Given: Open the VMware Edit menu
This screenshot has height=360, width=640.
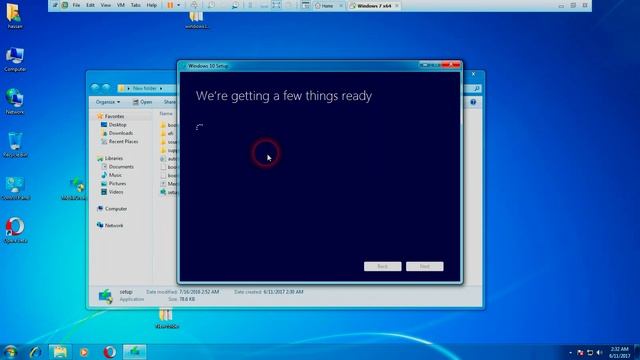Looking at the screenshot, I should point(91,5).
